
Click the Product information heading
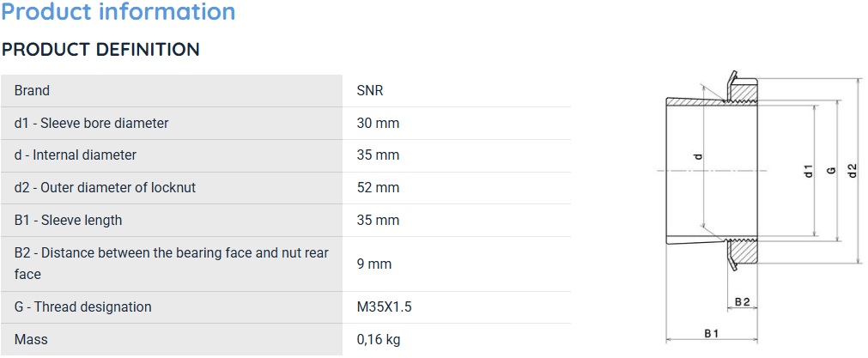(x=118, y=11)
